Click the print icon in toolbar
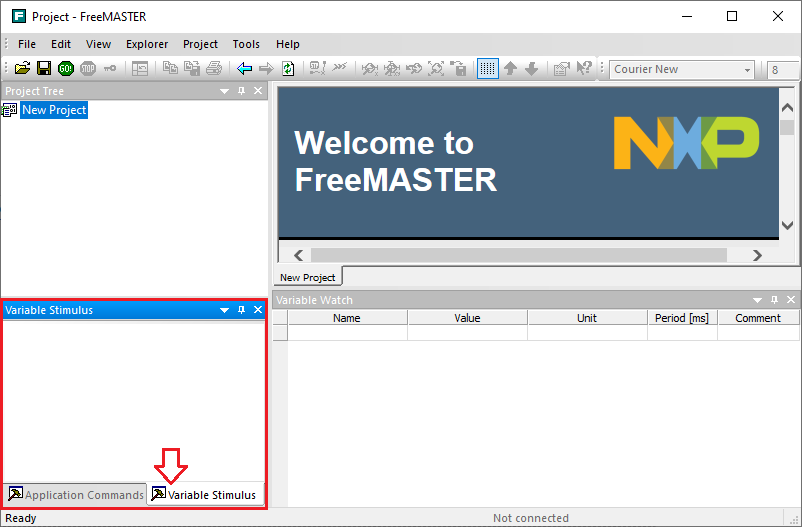The height and width of the screenshot is (527, 802). click(214, 68)
